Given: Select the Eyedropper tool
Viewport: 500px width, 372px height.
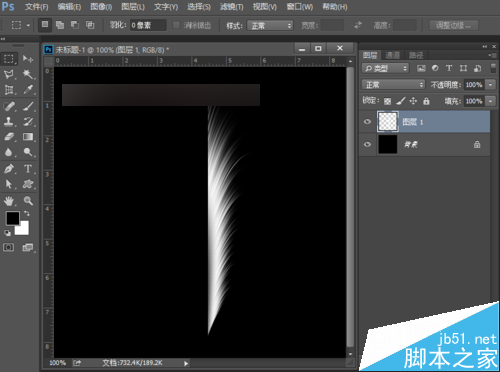Looking at the screenshot, I should 28,89.
